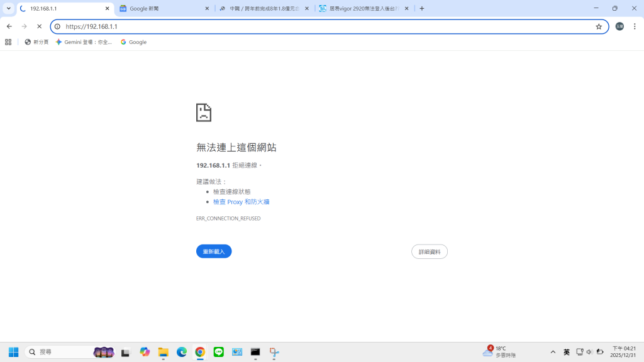This screenshot has height=362, width=644.
Task: Launch Snipping Tool from the taskbar
Action: click(x=274, y=352)
